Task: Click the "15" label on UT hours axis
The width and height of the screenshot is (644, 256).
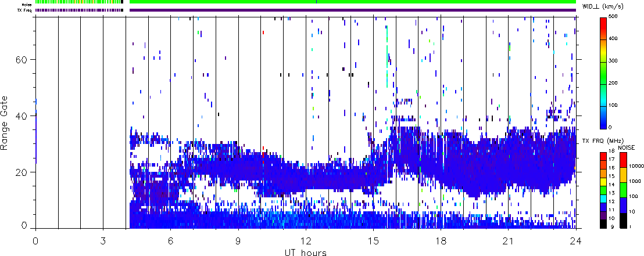Action: click(x=373, y=240)
